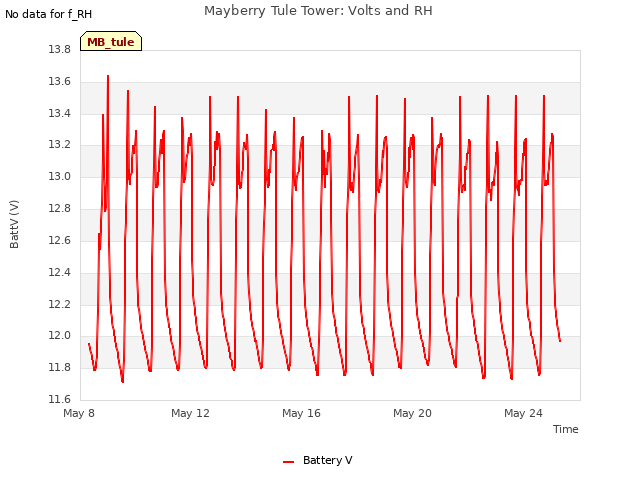Click the highest voltage peak near 13.65
640x480 pixels.
108,76
